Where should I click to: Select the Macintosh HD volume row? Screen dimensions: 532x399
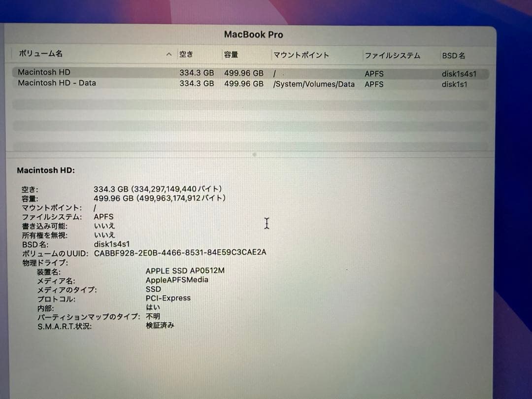[250, 73]
